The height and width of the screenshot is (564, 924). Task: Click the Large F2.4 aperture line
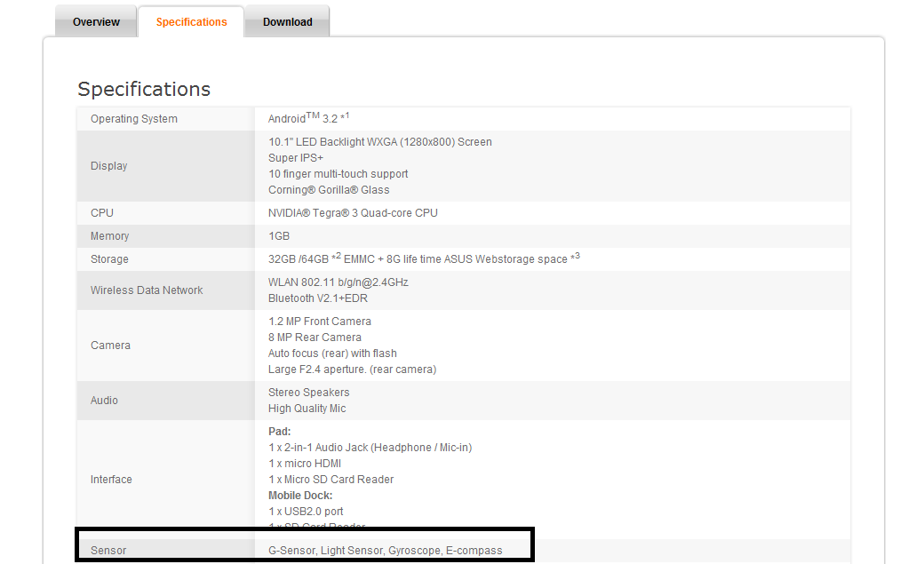pos(353,369)
